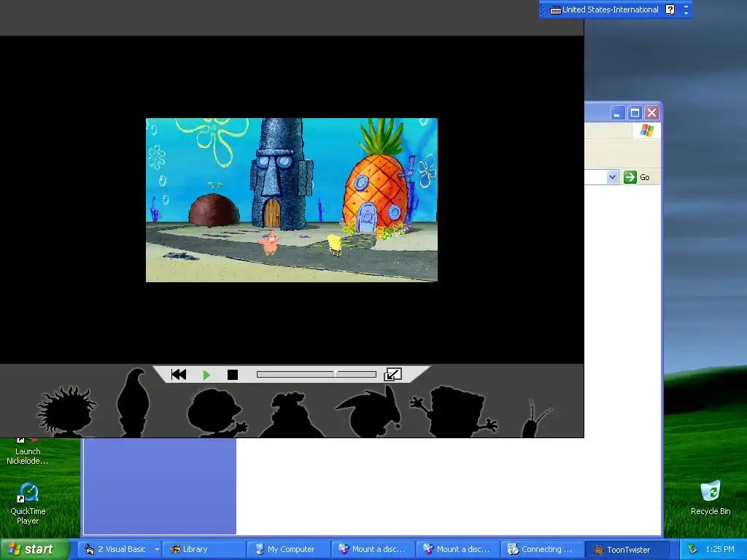The width and height of the screenshot is (747, 560).
Task: Open the Launch Nickelodeon desktop shortcut
Action: tap(27, 451)
